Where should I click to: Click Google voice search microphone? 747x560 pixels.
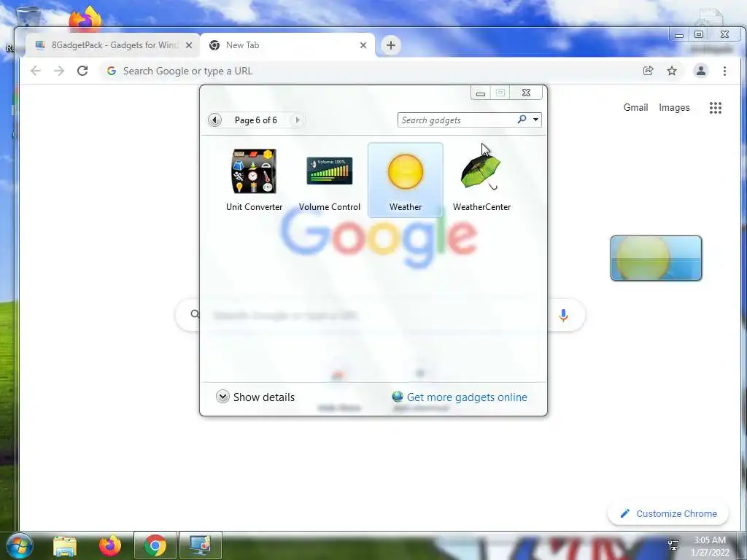point(563,315)
